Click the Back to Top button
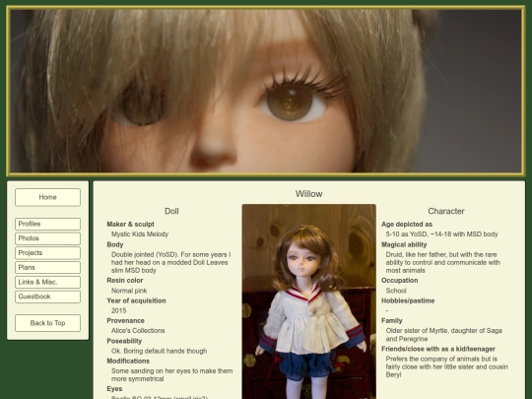Viewport: 532px width, 399px height. pyautogui.click(x=47, y=323)
